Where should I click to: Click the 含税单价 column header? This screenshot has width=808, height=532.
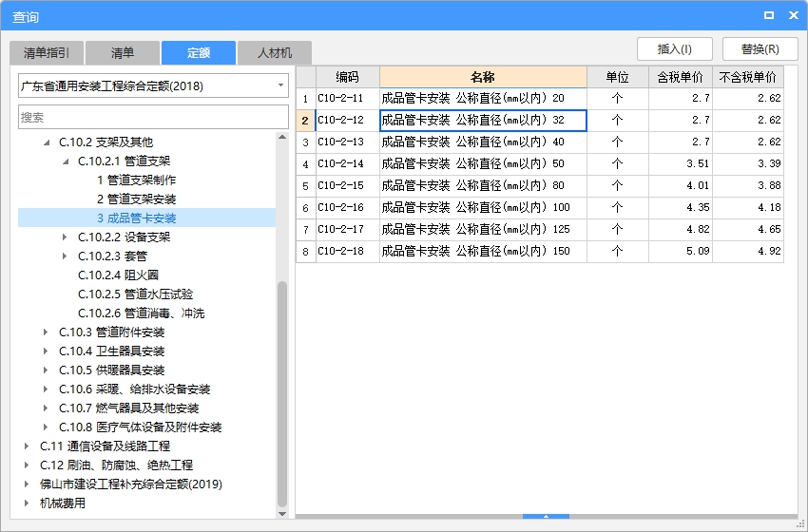[681, 77]
